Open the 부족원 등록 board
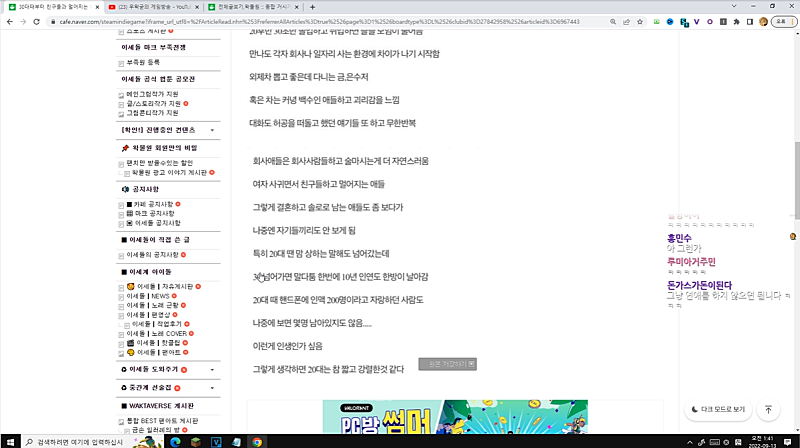The width and height of the screenshot is (800, 448). click(x=143, y=62)
